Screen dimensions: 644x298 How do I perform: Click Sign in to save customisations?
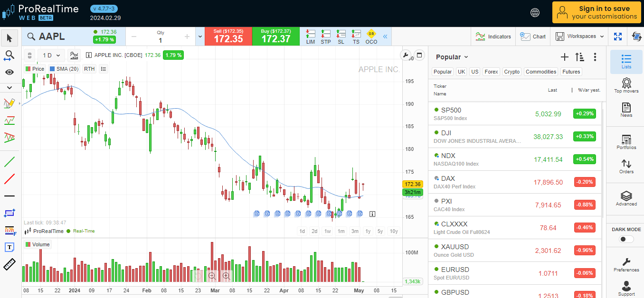(x=597, y=12)
